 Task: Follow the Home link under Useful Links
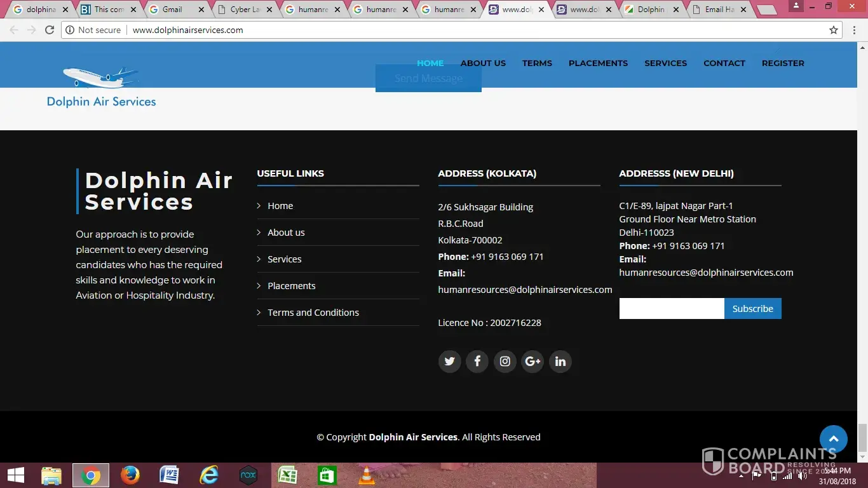click(x=280, y=206)
